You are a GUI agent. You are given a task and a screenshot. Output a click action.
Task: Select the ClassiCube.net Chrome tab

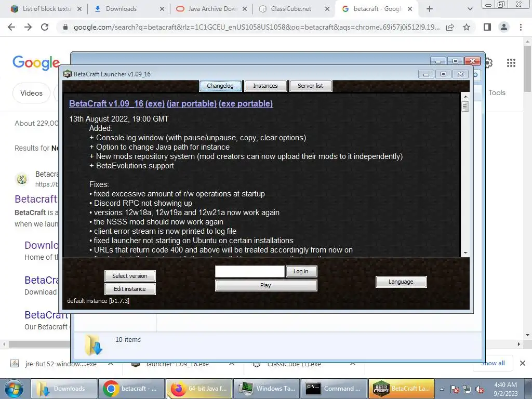coord(293,9)
